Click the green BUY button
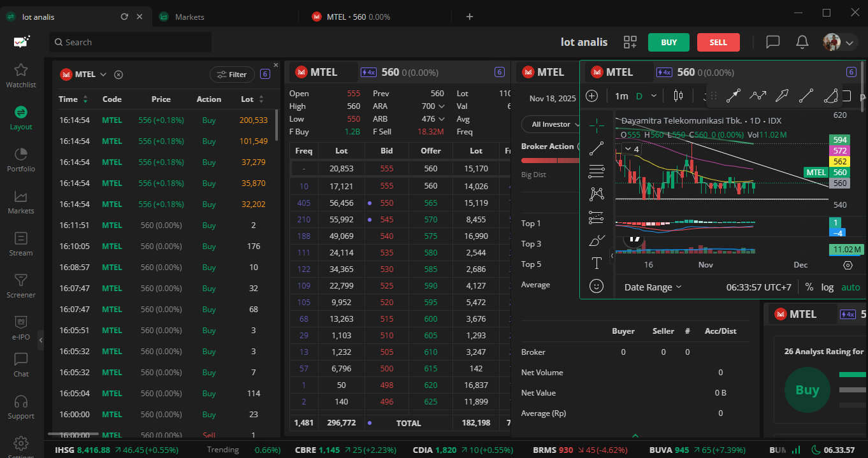Viewport: 868px width, 458px height. click(669, 42)
